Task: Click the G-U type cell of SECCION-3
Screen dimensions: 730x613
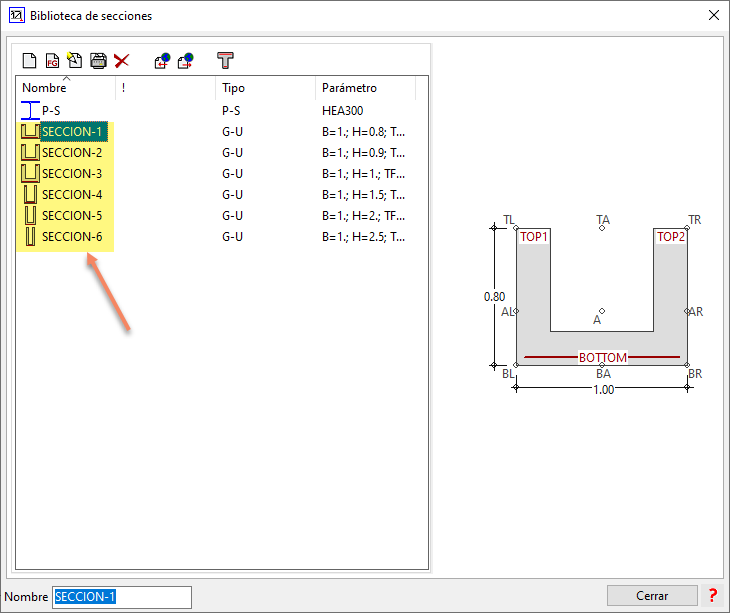Action: (x=232, y=174)
